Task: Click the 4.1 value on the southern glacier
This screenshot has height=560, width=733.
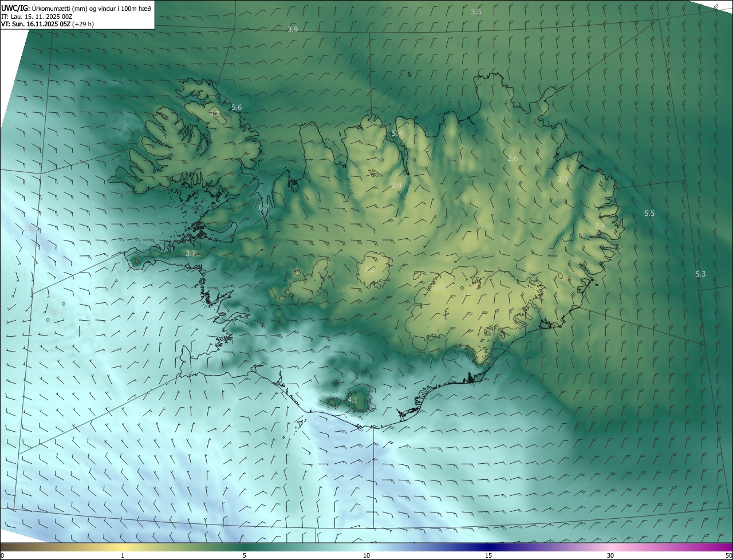Action: (x=352, y=400)
